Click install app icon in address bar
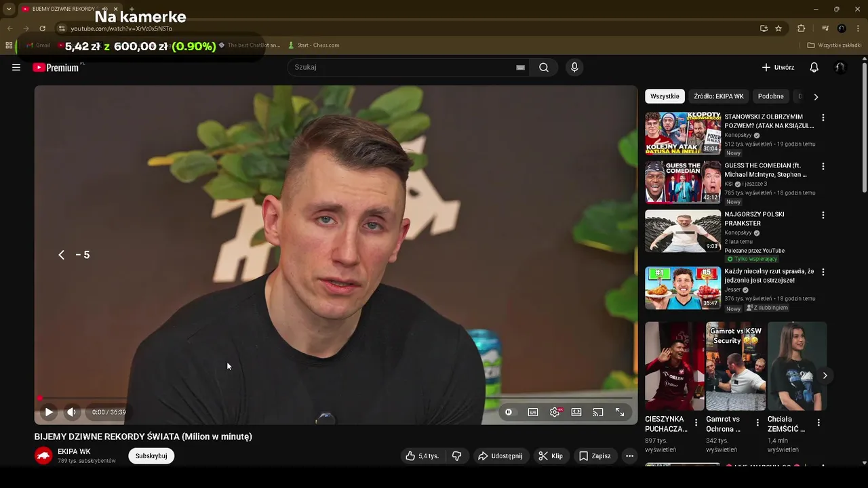The height and width of the screenshot is (488, 868). click(x=764, y=28)
